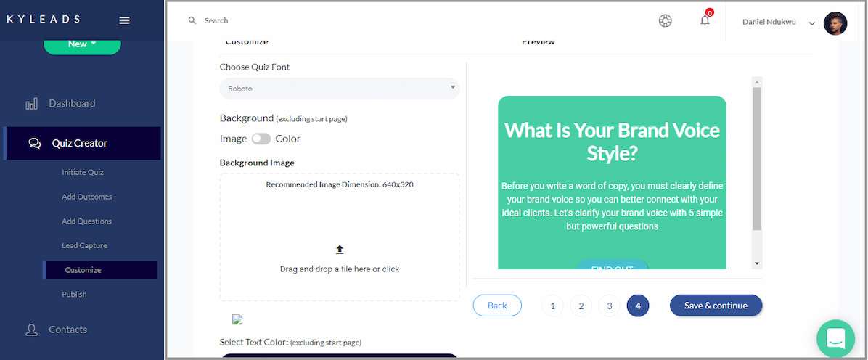The image size is (868, 360).
Task: Open Lead Capture step in sidebar
Action: pyautogui.click(x=84, y=245)
